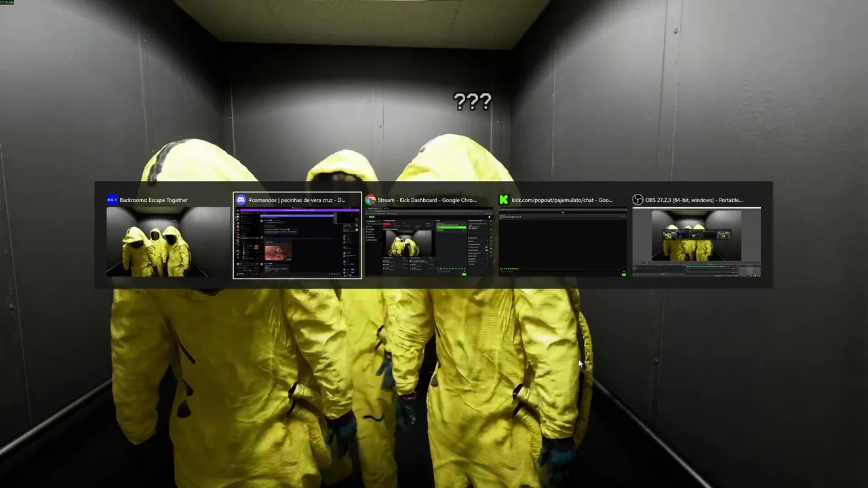
Task: Click the 'Backrooms: Escape Together' title text
Action: (x=154, y=200)
